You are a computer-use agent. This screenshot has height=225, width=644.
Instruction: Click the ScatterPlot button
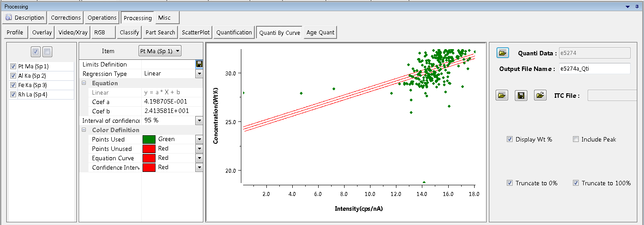click(195, 33)
